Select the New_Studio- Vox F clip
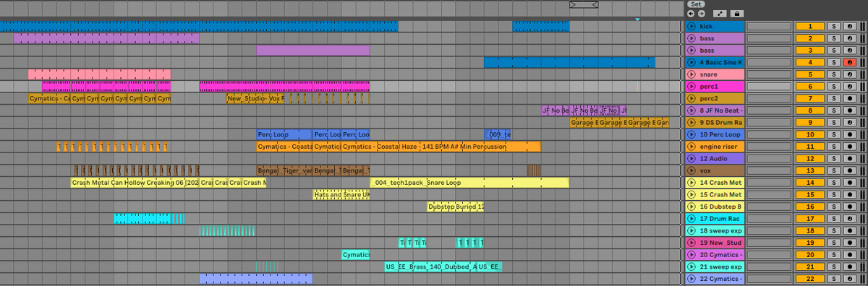This screenshot has height=286, width=868. coord(255,98)
